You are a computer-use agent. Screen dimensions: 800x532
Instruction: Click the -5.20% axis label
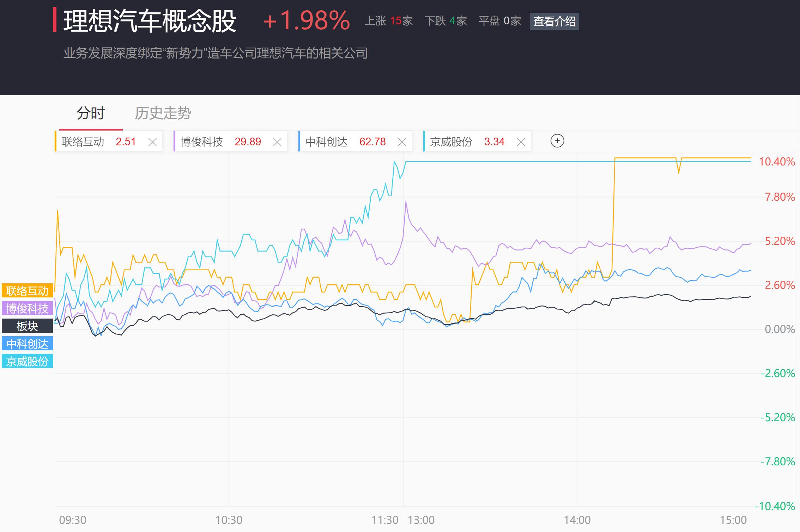point(778,418)
